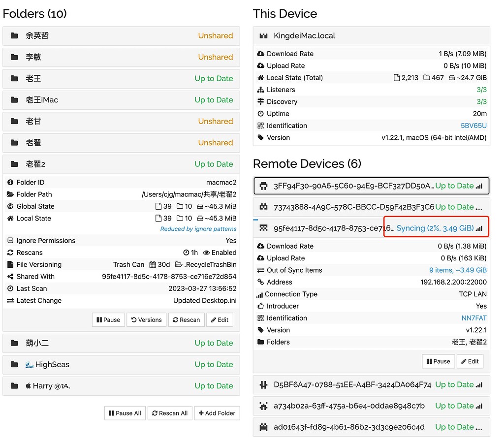Pause the remote device 95fe4117
The width and height of the screenshot is (504, 443).
click(438, 361)
